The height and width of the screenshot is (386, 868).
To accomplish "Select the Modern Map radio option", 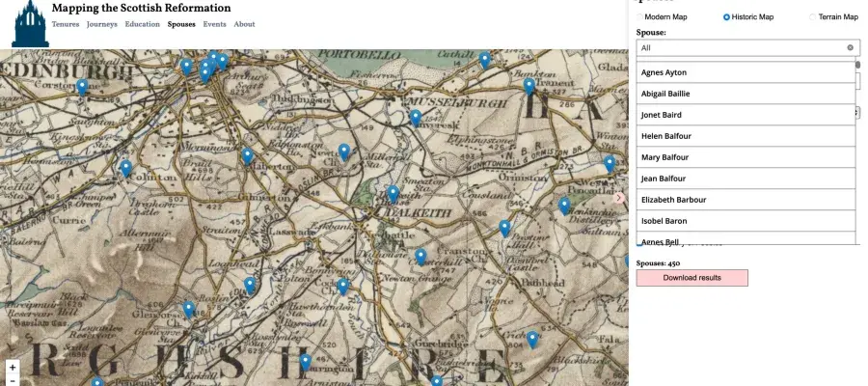I will [639, 17].
